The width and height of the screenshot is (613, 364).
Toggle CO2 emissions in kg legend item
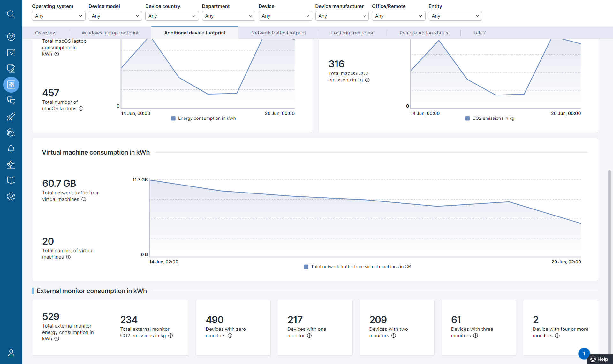[x=490, y=118]
